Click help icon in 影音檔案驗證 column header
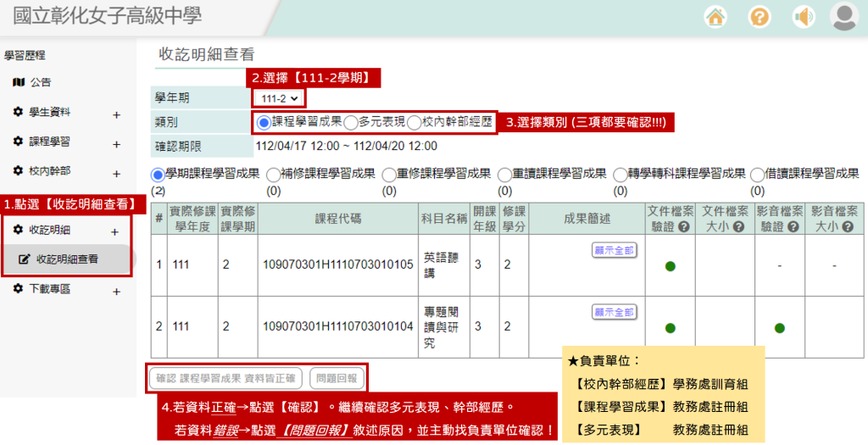 pos(793,227)
